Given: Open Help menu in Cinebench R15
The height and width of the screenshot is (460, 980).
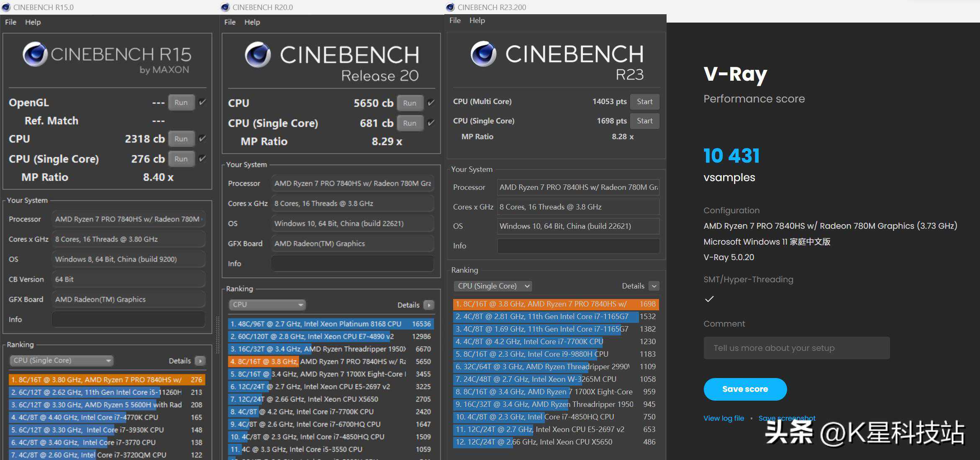Looking at the screenshot, I should [33, 22].
